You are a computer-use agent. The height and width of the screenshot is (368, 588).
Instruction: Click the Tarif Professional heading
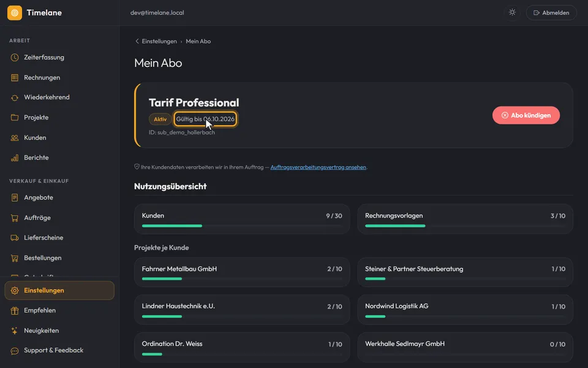click(x=194, y=102)
